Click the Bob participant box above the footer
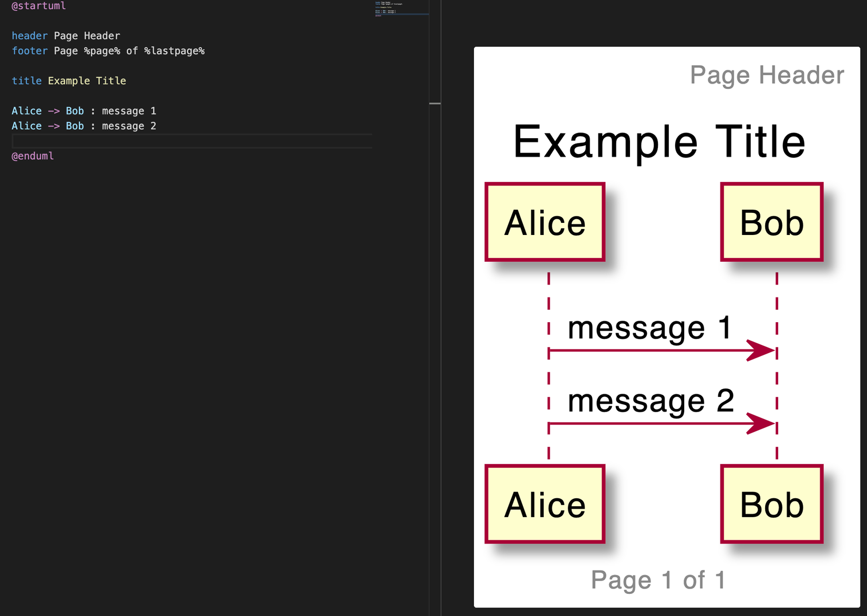This screenshot has height=616, width=867. (771, 504)
